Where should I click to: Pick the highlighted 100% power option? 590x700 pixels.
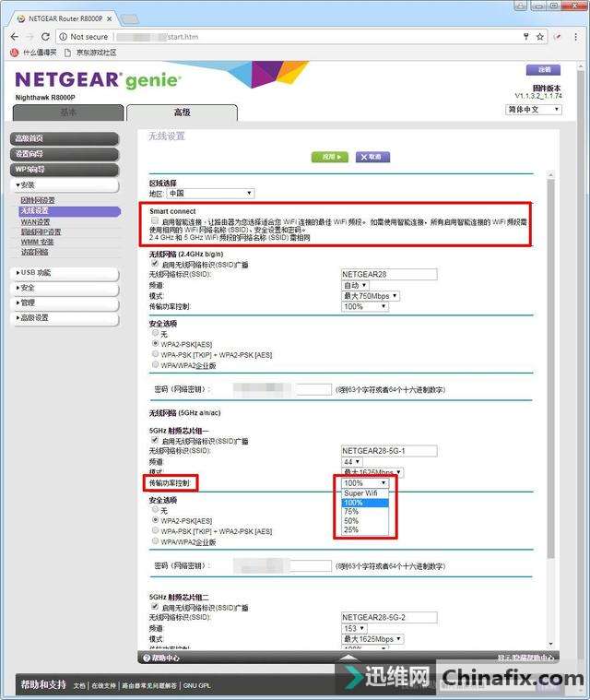(365, 503)
